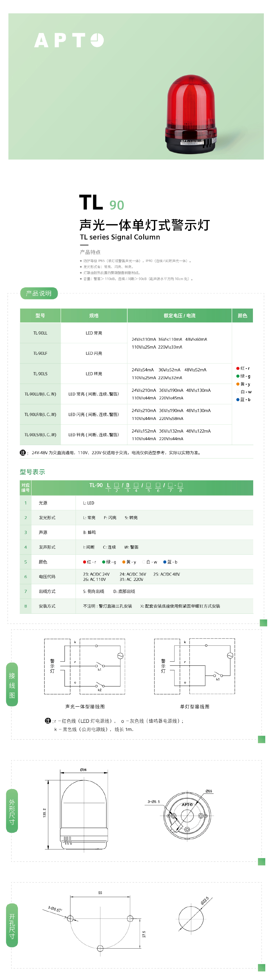Click the 注 icon below the wiring diagrams
This screenshot has width=272, height=980.
point(48,720)
